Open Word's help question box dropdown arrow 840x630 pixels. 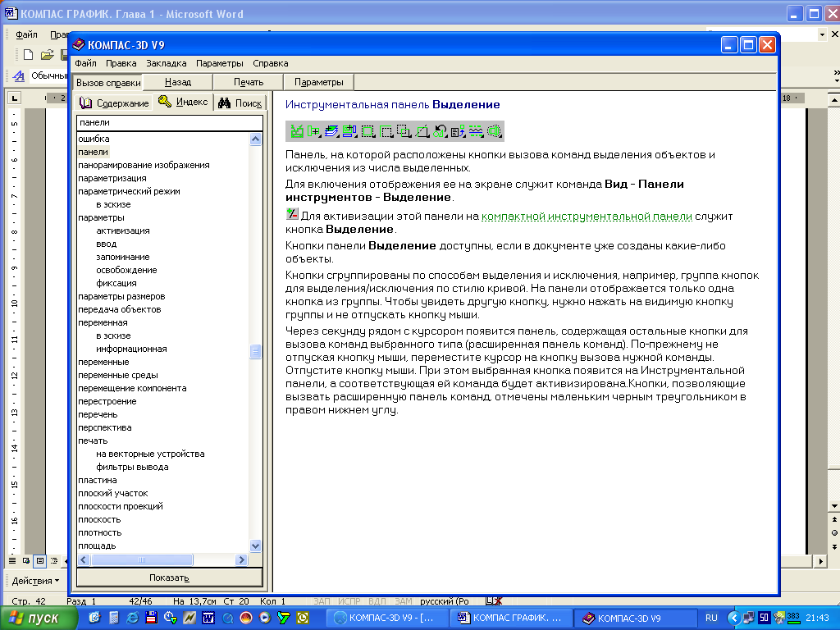tap(822, 34)
